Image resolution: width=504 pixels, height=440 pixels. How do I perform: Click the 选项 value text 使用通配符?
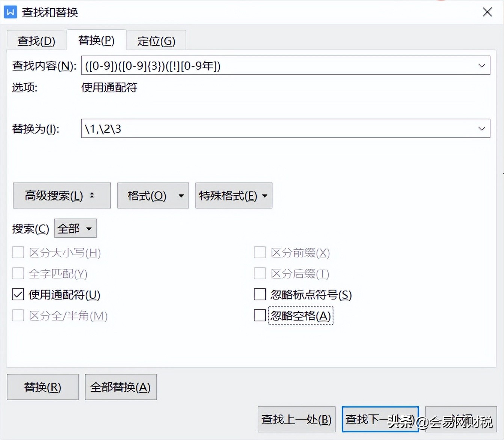[x=109, y=87]
